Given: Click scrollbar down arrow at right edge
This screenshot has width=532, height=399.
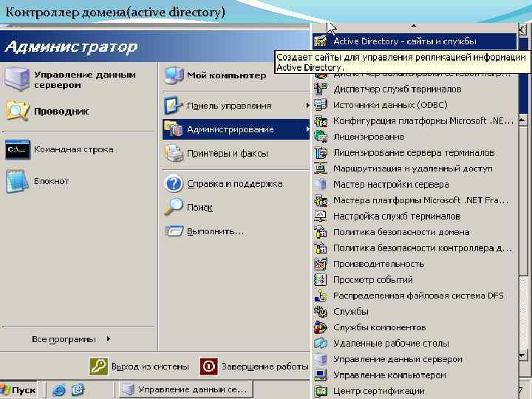Looking at the screenshot, I should pyautogui.click(x=523, y=355).
